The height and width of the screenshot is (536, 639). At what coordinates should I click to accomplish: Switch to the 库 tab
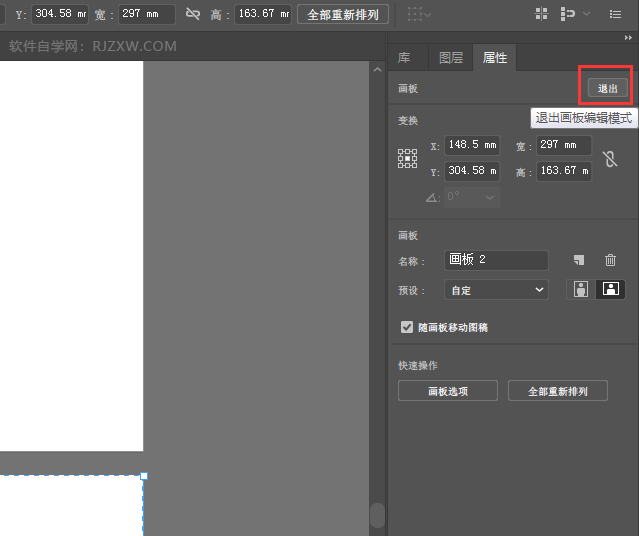point(405,58)
